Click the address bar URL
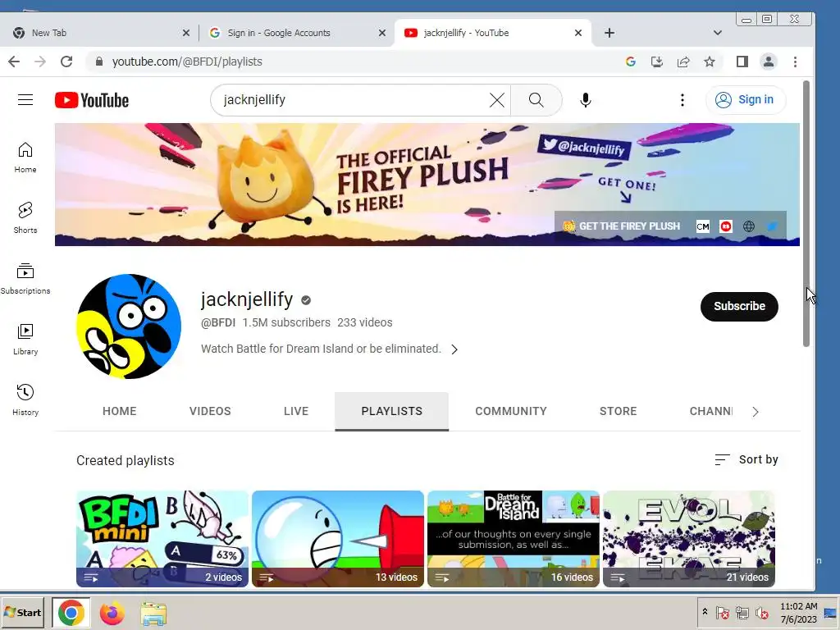Image resolution: width=840 pixels, height=630 pixels. (187, 62)
